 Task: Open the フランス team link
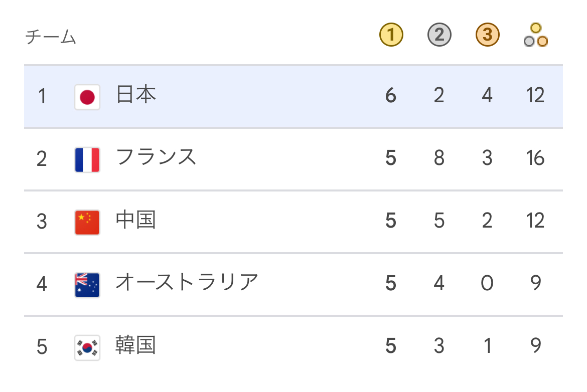(x=156, y=157)
